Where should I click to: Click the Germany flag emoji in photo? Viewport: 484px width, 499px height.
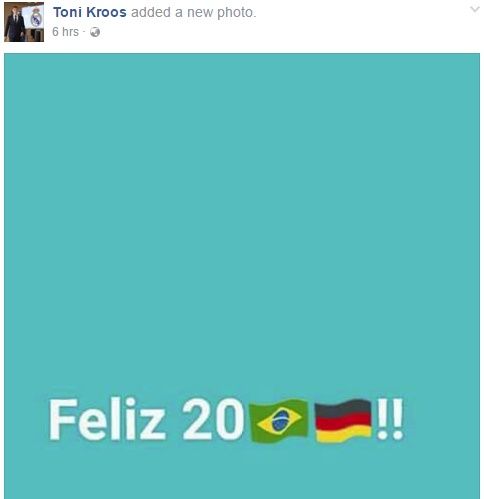coord(343,420)
